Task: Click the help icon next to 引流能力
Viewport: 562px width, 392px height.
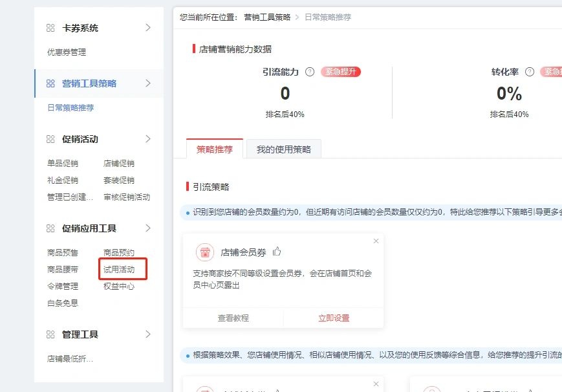Action: [310, 72]
